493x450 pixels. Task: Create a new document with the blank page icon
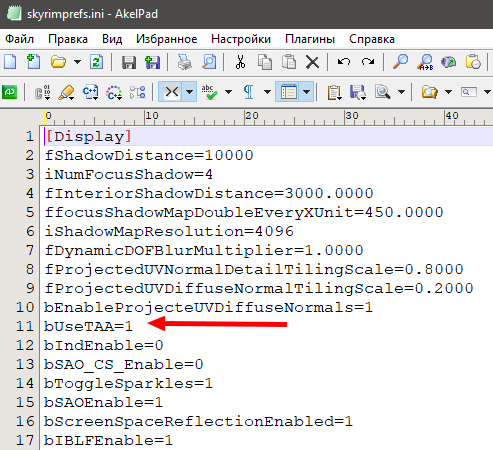[10, 62]
